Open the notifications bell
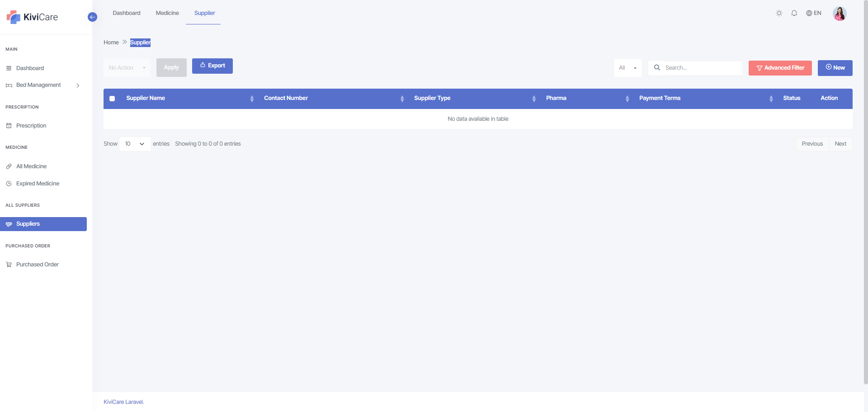868x412 pixels. pyautogui.click(x=794, y=13)
